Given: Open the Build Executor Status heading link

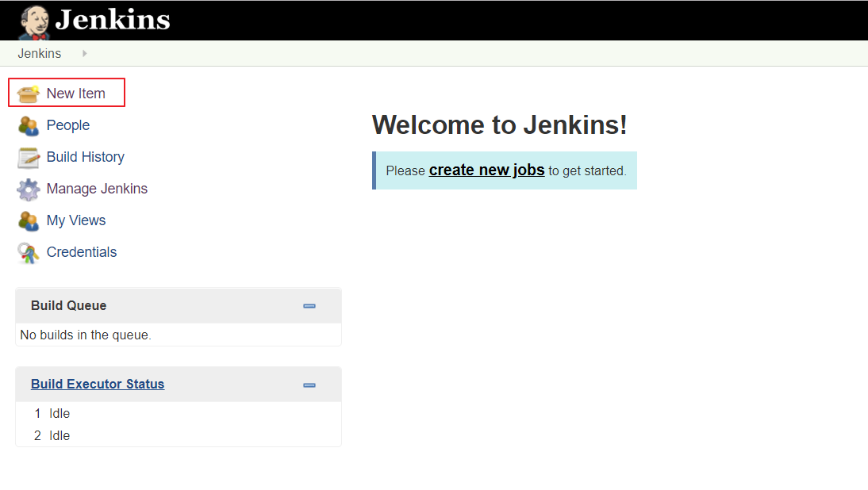Looking at the screenshot, I should coord(98,384).
